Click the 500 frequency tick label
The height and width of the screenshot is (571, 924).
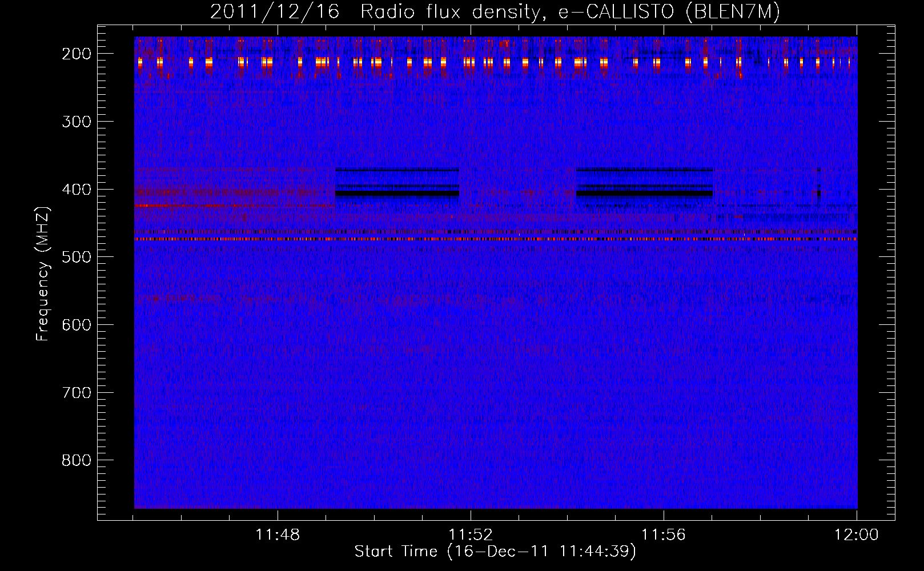click(x=77, y=257)
